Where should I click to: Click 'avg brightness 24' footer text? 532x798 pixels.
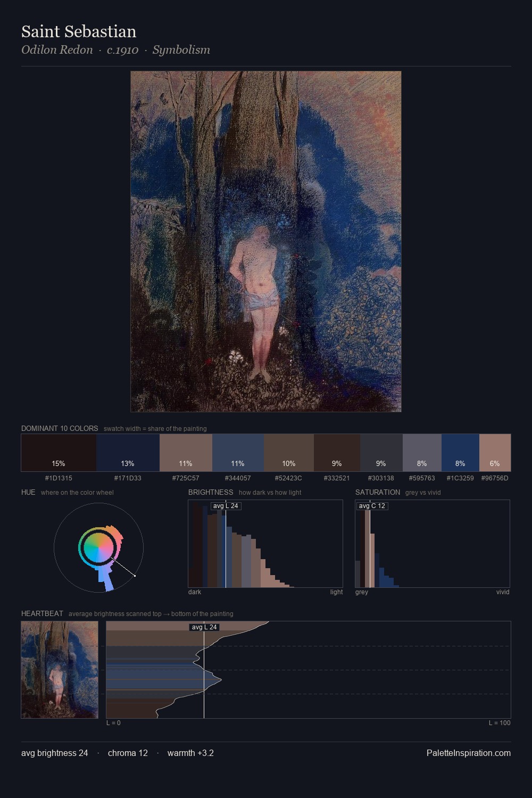[55, 753]
